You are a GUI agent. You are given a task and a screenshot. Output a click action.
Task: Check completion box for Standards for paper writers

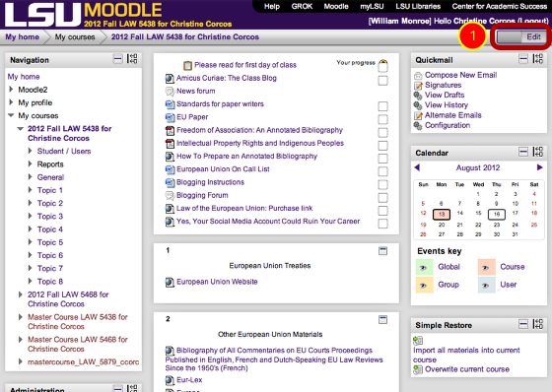point(382,106)
